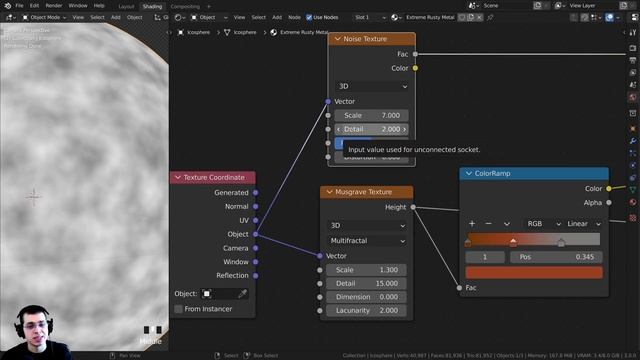Open the Render properties tab icon

point(633,48)
